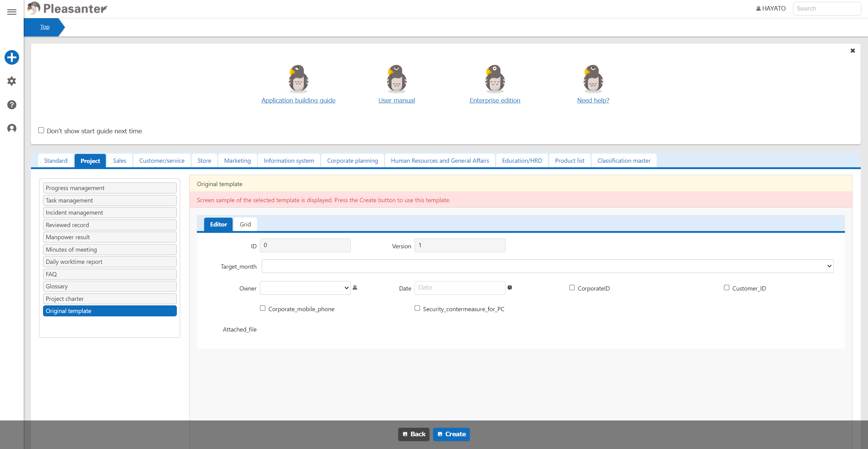Open the Application building guide link
The image size is (868, 449).
click(x=298, y=100)
